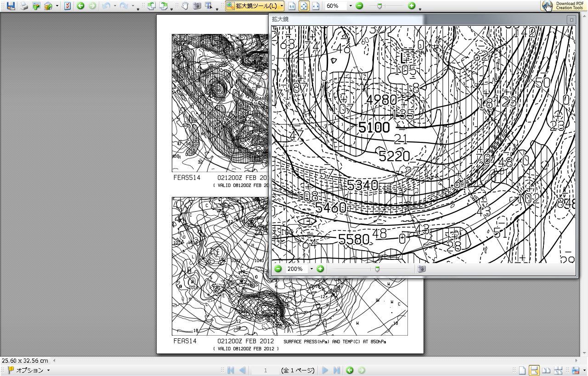Open the 拡大鏡ツール tool dropdown arrow

click(x=281, y=6)
